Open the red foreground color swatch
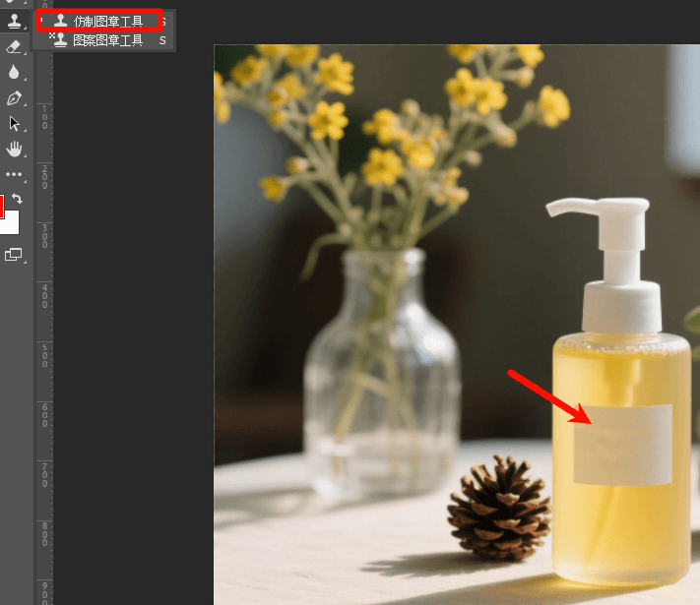This screenshot has width=700, height=605. pos(1,206)
